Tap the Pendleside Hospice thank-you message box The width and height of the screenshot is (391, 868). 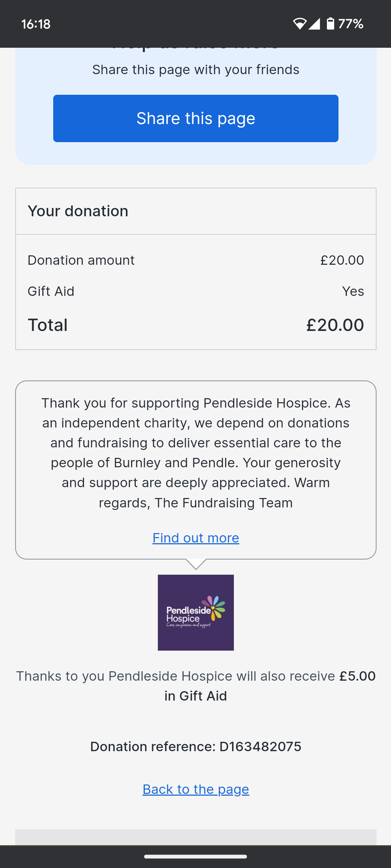195,470
